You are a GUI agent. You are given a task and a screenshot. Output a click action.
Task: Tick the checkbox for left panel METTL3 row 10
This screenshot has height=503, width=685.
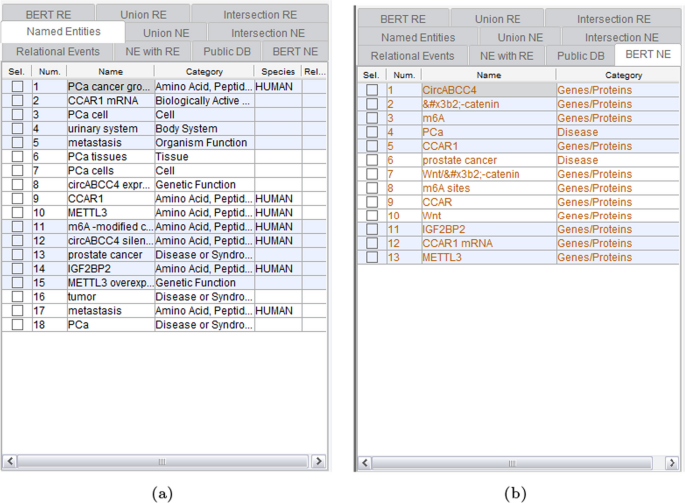[17, 212]
